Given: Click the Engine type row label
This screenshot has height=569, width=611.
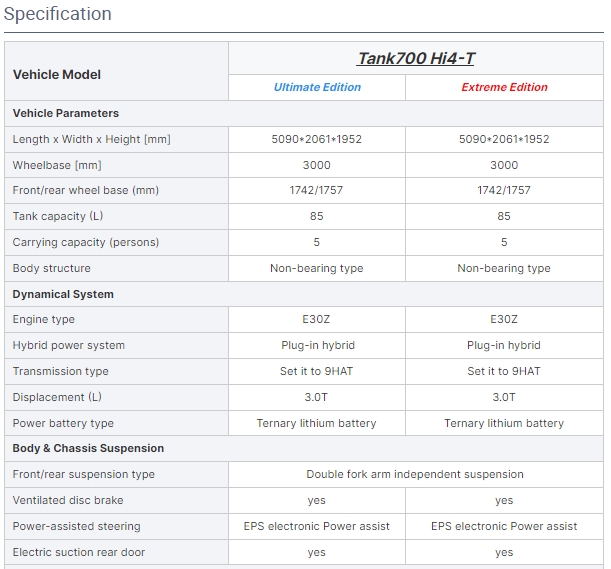Looking at the screenshot, I should click(x=44, y=319).
